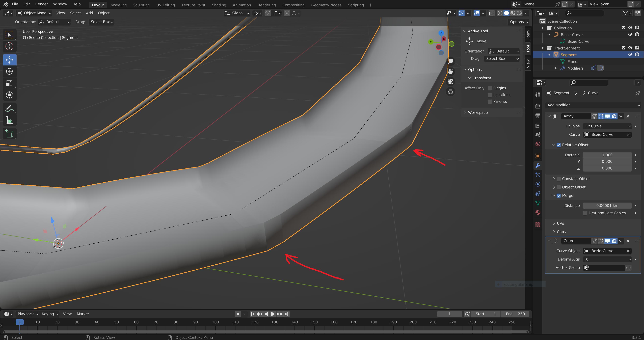Click the Blender logo menu icon
Viewport: 644px width, 340px height.
(6, 4)
